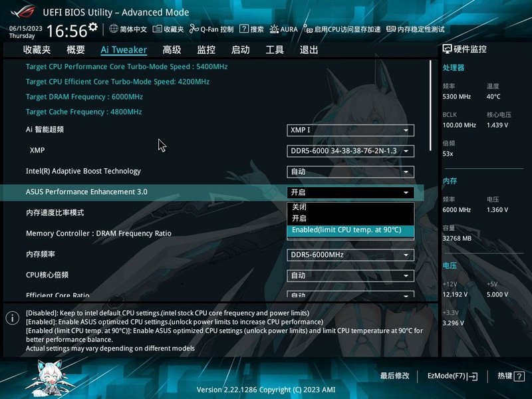This screenshot has width=532, height=399.
Task: Click 启用CPU访问显存加速 icon
Action: [308, 29]
